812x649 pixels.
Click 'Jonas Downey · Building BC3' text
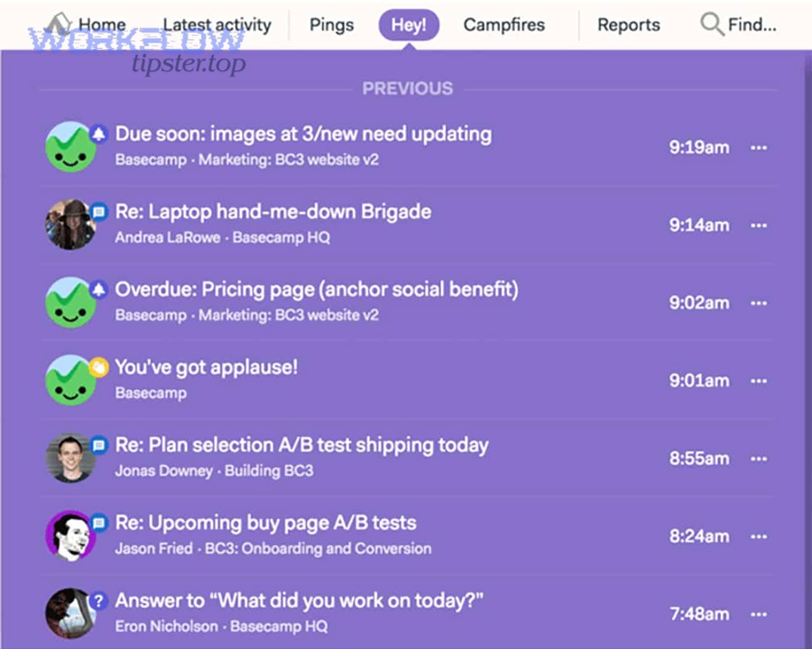click(215, 470)
